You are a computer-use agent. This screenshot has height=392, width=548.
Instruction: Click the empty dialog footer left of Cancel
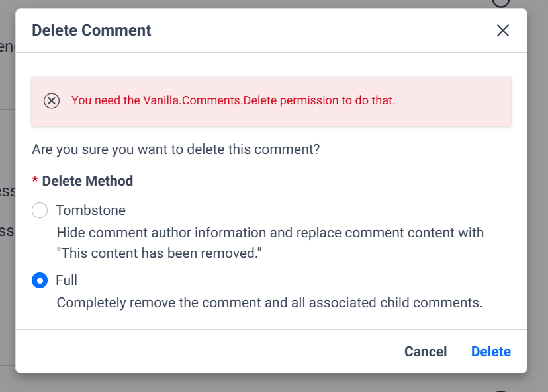199,352
